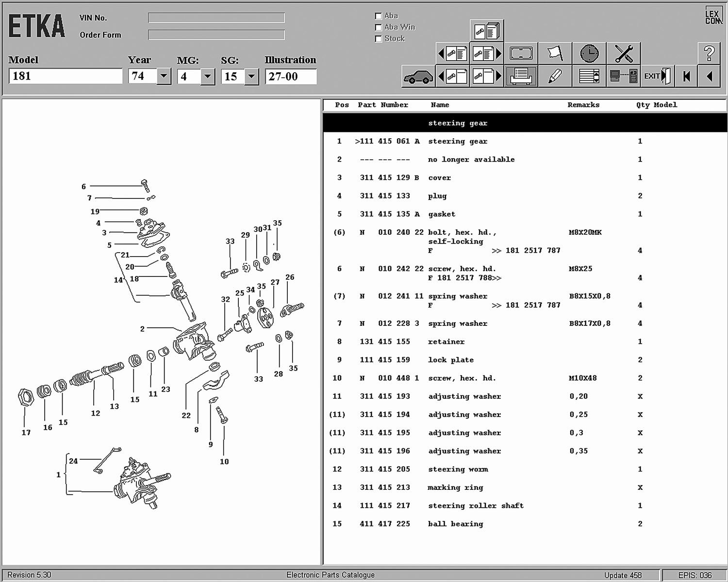Screen dimensions: 728x582
Task: Open the wrench and screwdriver tools icon
Action: 623,53
